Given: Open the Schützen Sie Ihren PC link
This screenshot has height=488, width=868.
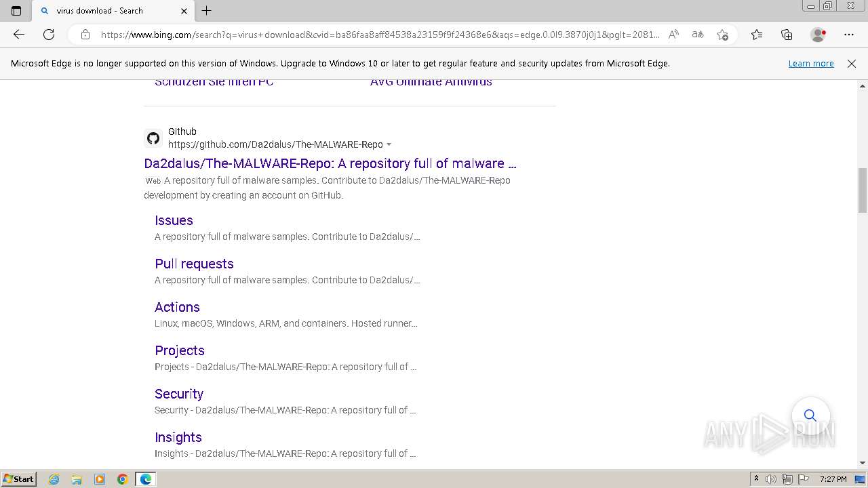Looking at the screenshot, I should pyautogui.click(x=214, y=83).
